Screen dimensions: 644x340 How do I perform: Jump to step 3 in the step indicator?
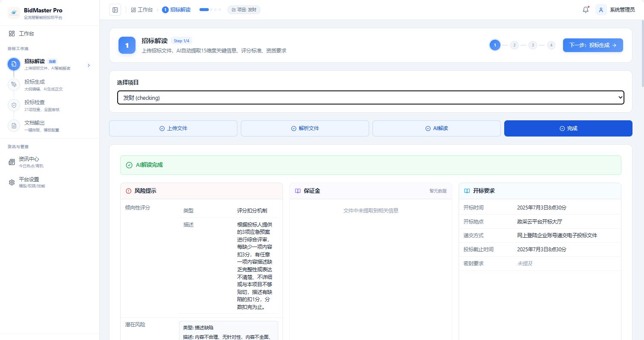(x=533, y=45)
